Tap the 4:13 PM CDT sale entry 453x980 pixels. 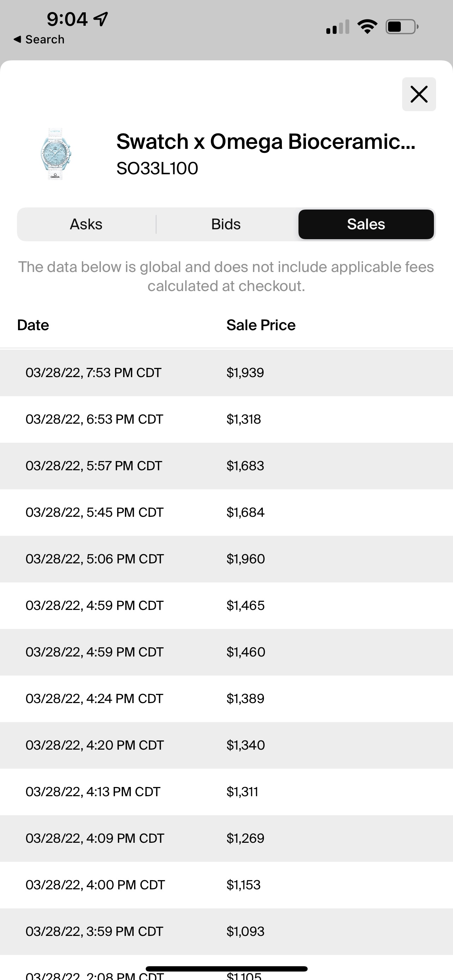click(93, 792)
